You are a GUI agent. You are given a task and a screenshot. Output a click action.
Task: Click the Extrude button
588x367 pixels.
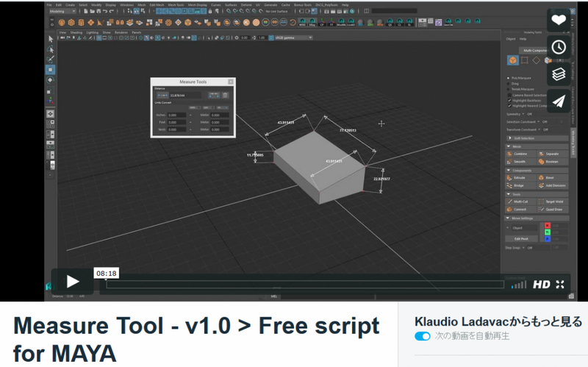(520, 178)
